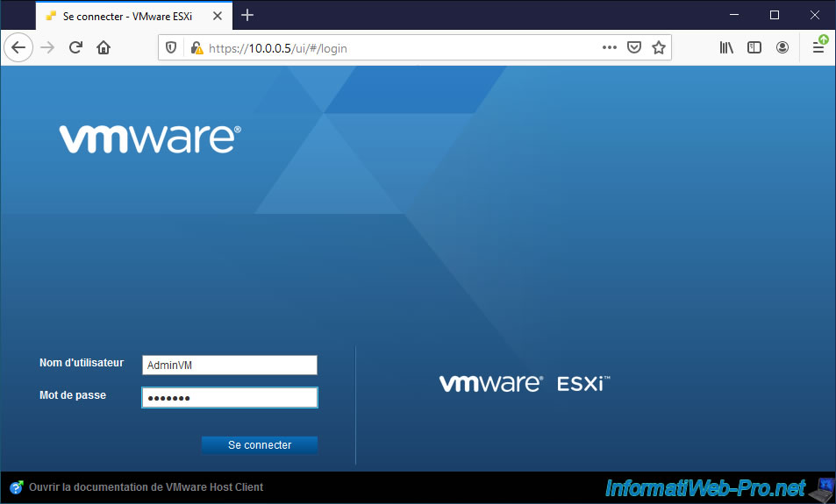
Task: Open the Firefox account icon
Action: (782, 48)
